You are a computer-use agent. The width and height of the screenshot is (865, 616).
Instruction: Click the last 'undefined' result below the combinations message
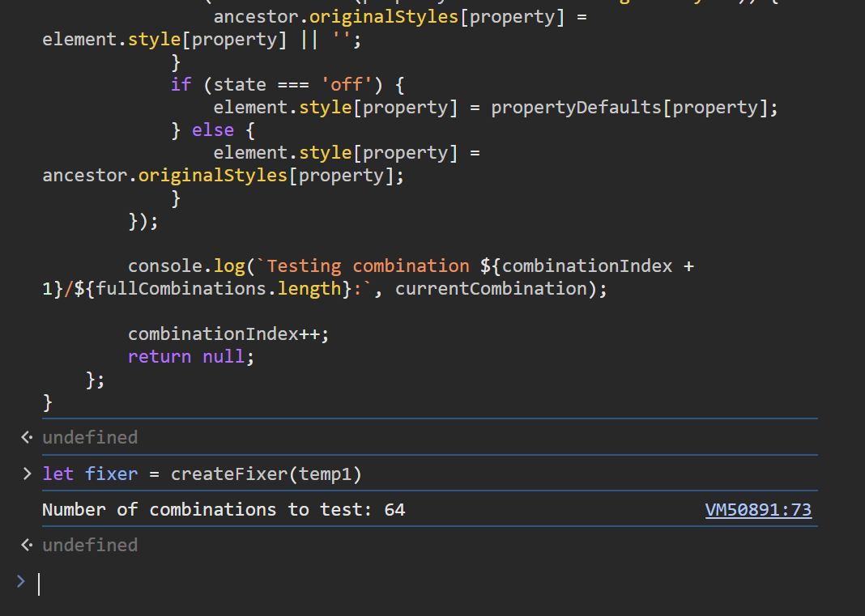pos(90,545)
